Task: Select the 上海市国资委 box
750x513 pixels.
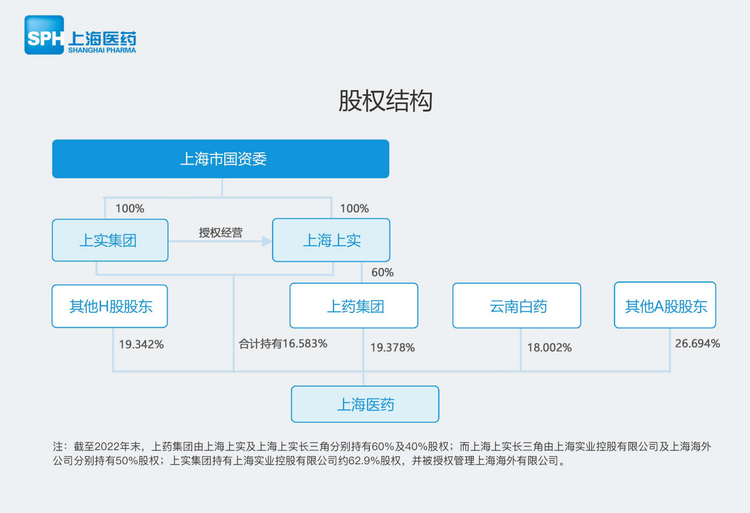Action: [221, 159]
